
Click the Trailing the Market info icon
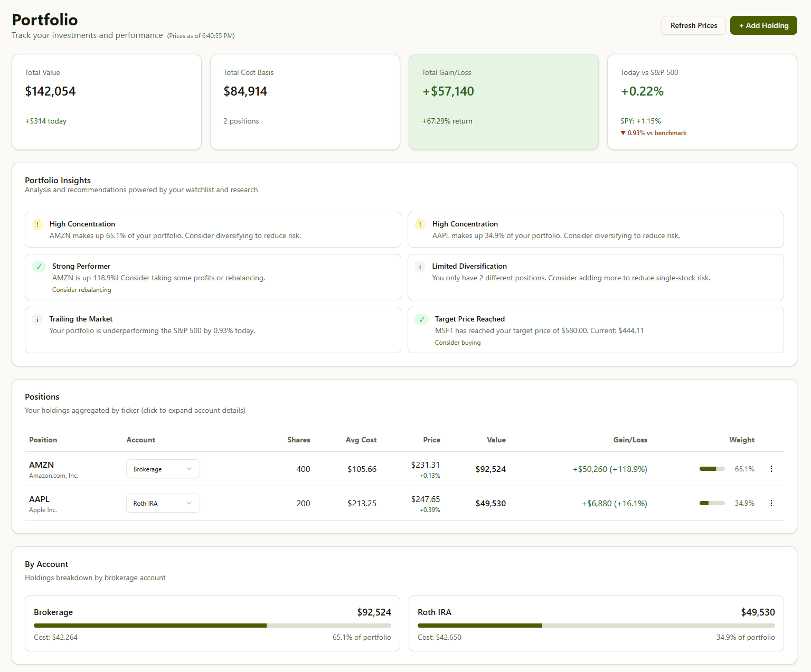(37, 319)
